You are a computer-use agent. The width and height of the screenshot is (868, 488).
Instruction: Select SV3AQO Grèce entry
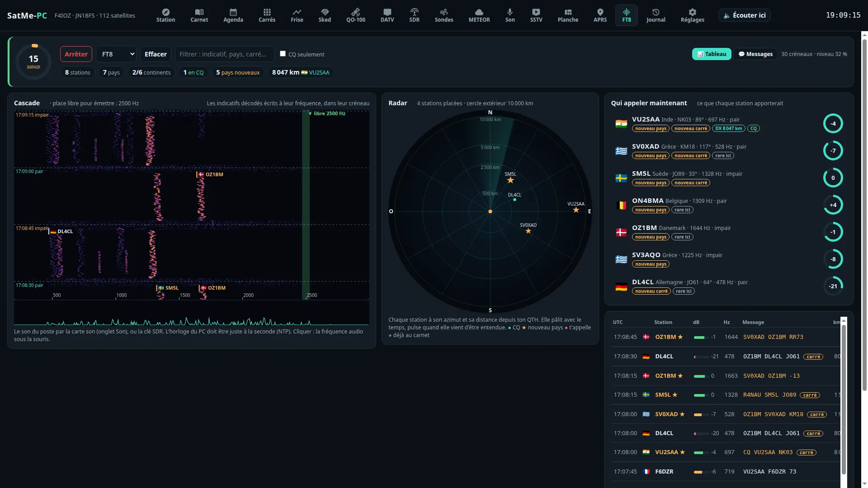point(729,259)
